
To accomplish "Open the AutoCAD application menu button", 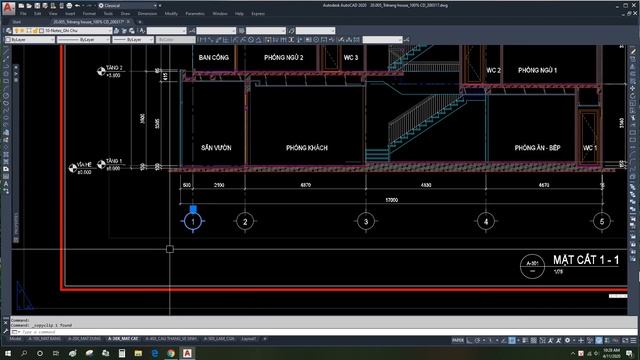I will (8, 7).
